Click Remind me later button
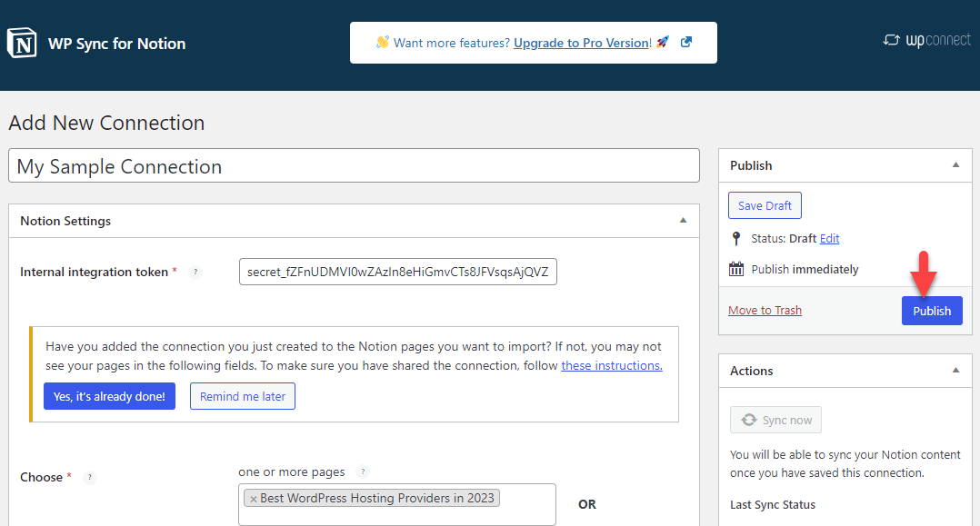 point(243,396)
